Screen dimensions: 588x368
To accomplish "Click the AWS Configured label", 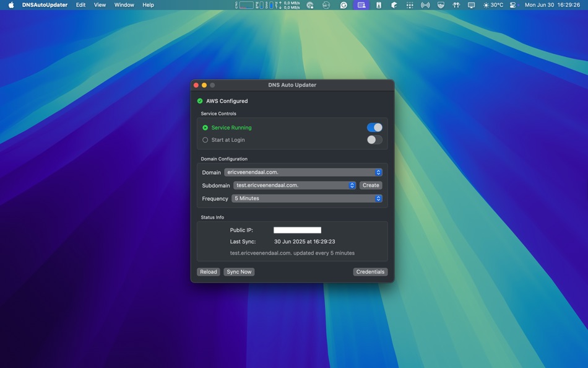I will coord(227,101).
